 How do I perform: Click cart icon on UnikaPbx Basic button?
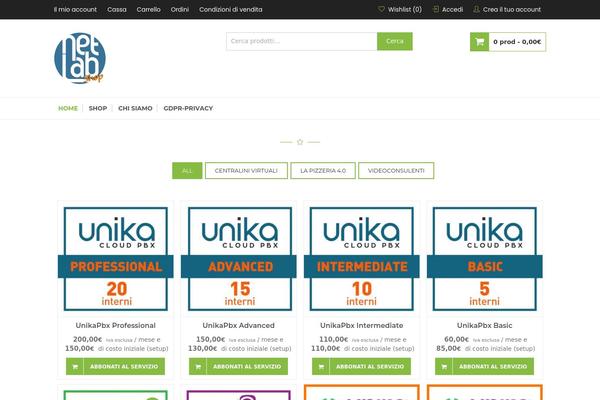tap(444, 366)
